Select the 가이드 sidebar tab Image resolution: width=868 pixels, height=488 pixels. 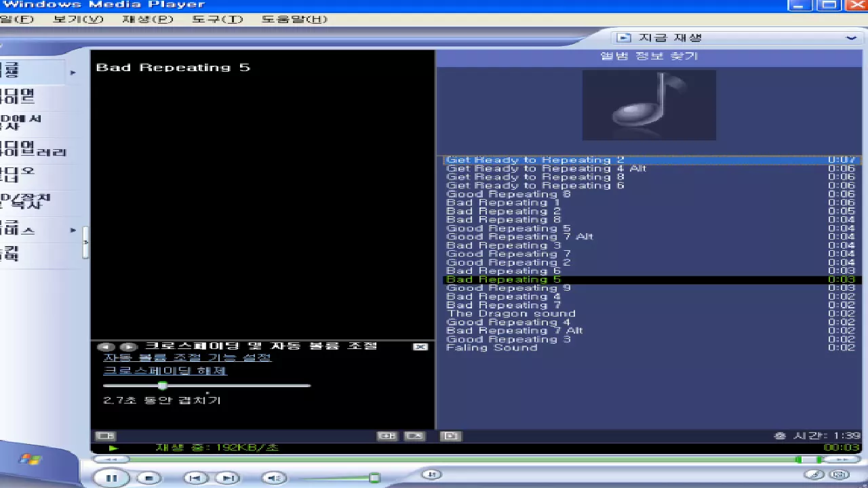pyautogui.click(x=34, y=96)
